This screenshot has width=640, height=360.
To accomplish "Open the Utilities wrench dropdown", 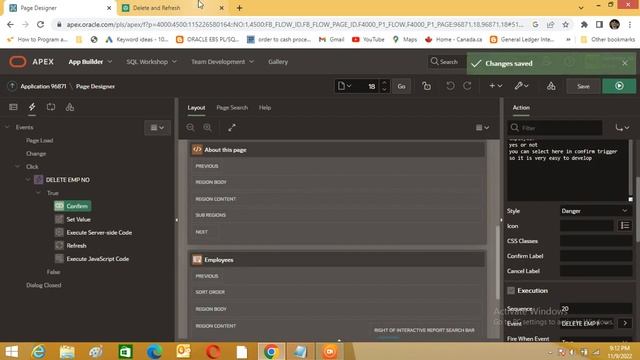I will point(521,86).
